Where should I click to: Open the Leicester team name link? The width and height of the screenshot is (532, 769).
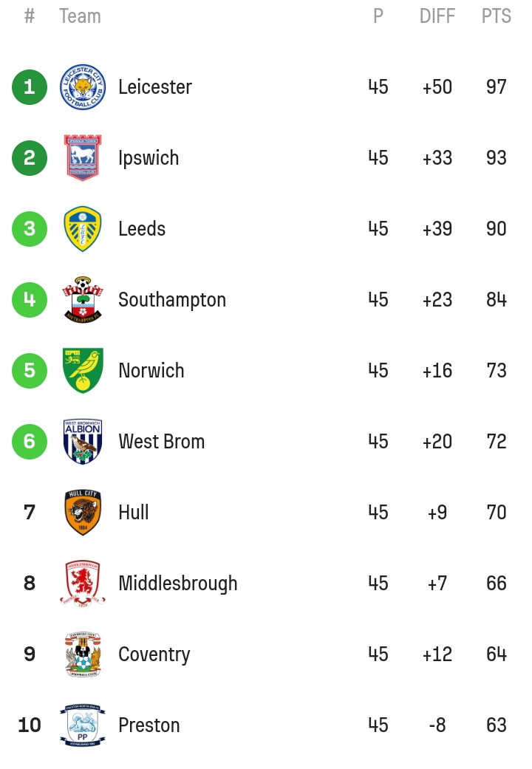(155, 87)
